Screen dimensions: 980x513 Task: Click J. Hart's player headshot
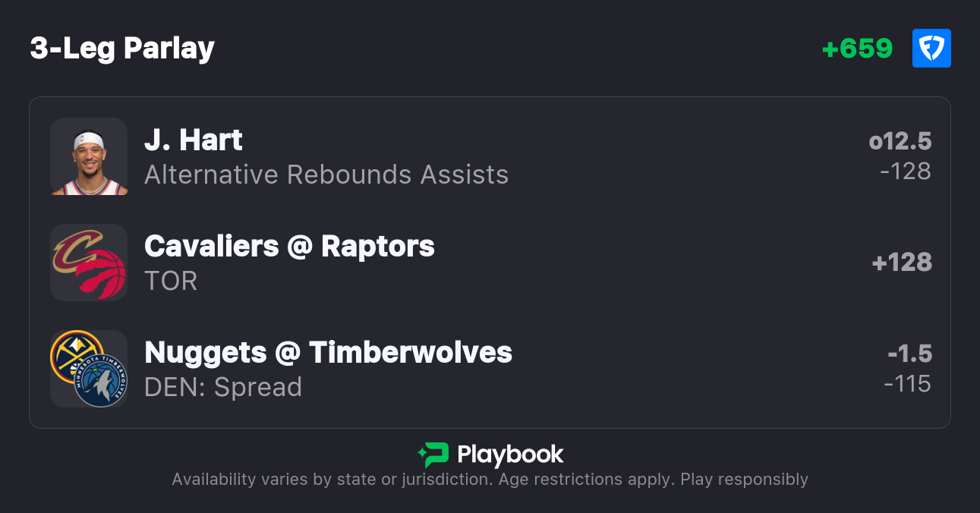89,156
